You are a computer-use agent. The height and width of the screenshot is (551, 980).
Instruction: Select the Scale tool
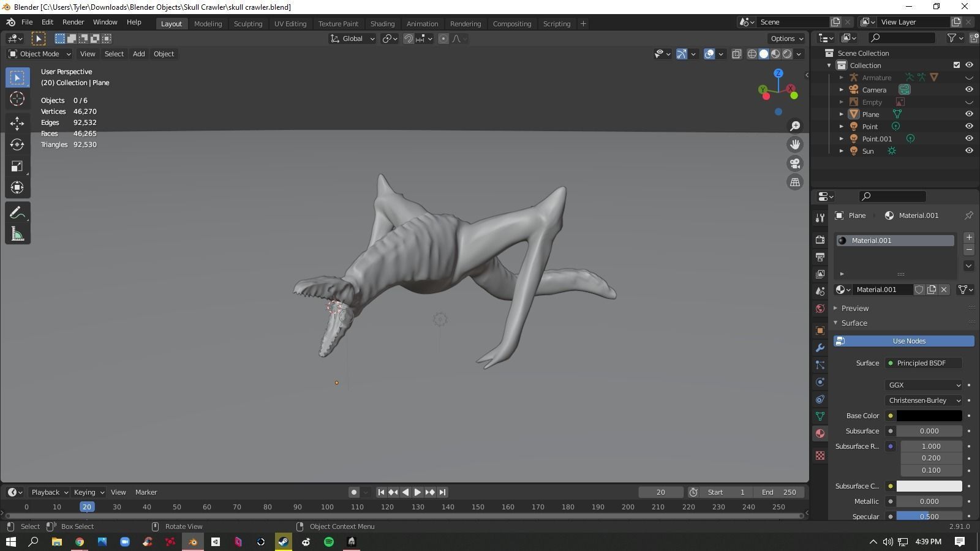click(x=17, y=166)
